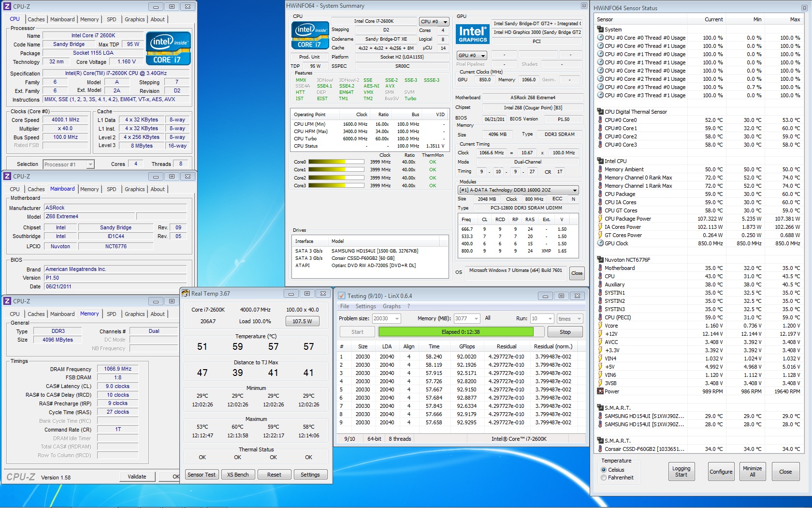This screenshot has height=508, width=812.
Task: Open the LinX Run count dropdown
Action: [542, 318]
